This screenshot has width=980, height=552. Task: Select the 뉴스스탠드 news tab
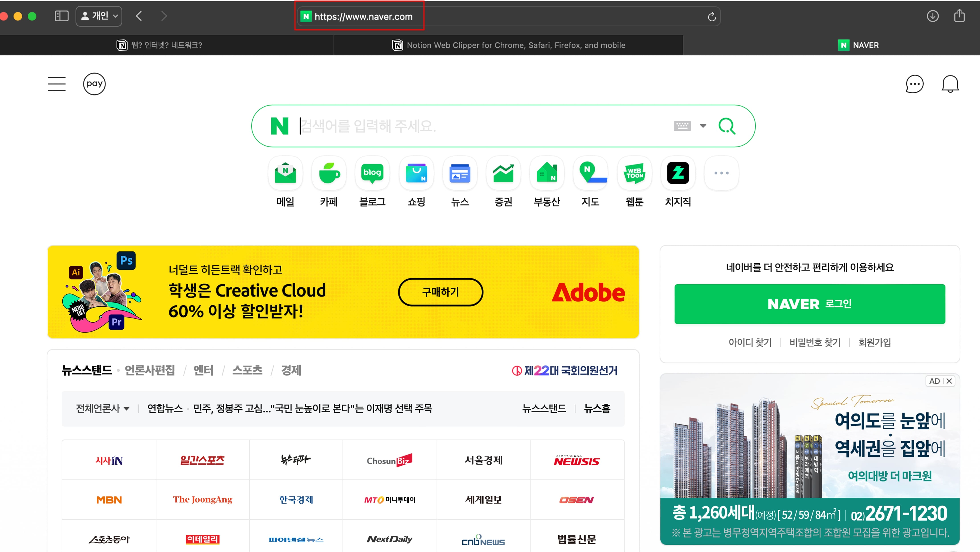pos(87,370)
